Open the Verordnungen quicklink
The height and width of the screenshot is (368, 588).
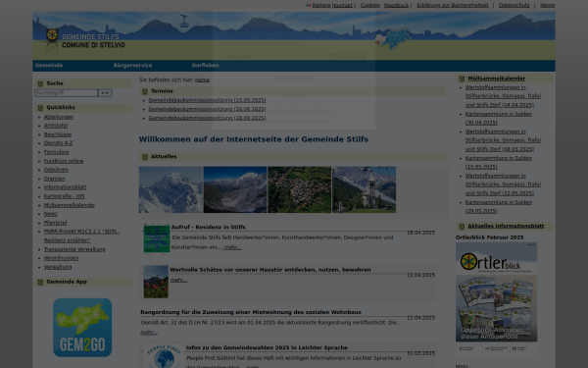[61, 258]
